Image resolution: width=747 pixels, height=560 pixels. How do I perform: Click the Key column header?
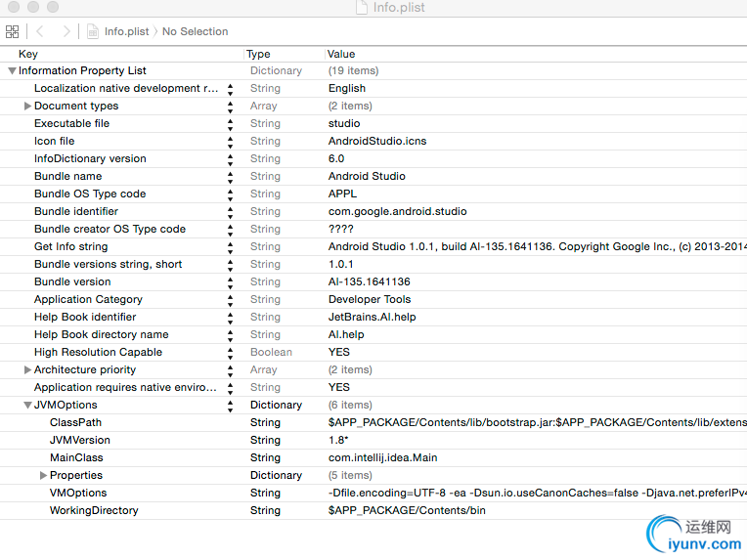click(x=28, y=54)
